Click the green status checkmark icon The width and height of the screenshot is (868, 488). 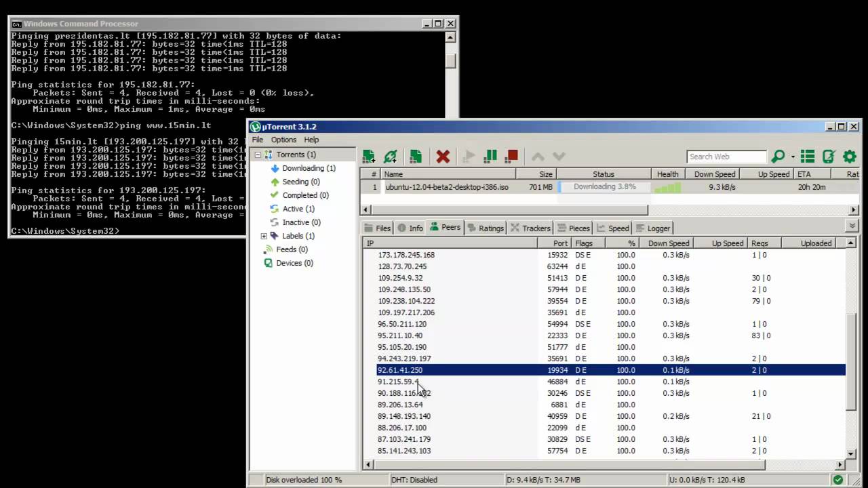(x=838, y=480)
